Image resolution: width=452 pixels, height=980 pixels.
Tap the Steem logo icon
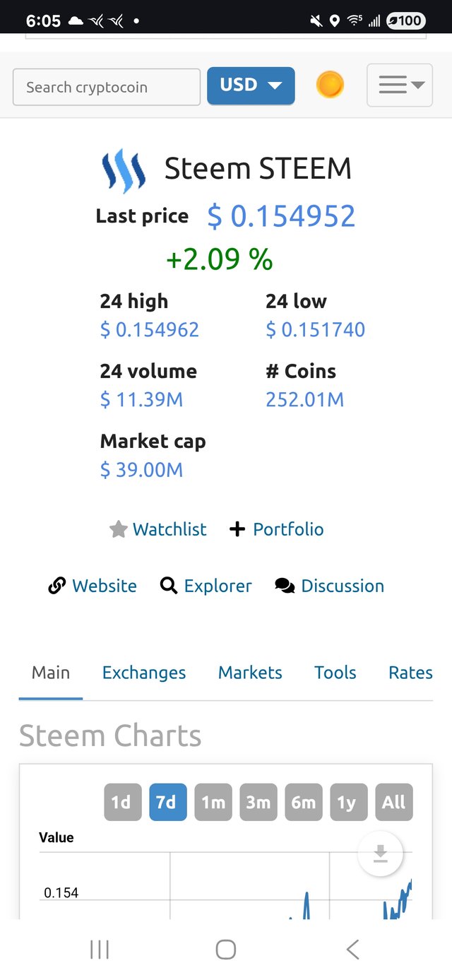[124, 170]
